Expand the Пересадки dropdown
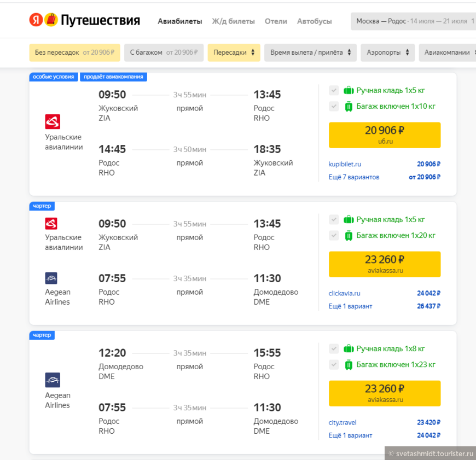The image size is (476, 460). tap(234, 53)
